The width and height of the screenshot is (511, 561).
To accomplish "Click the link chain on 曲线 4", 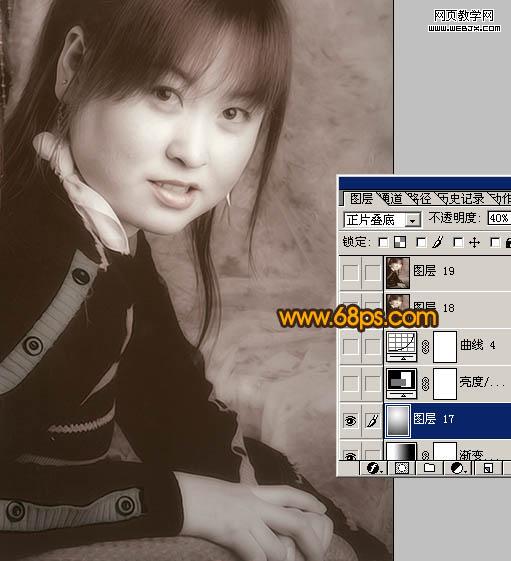I will [x=425, y=347].
